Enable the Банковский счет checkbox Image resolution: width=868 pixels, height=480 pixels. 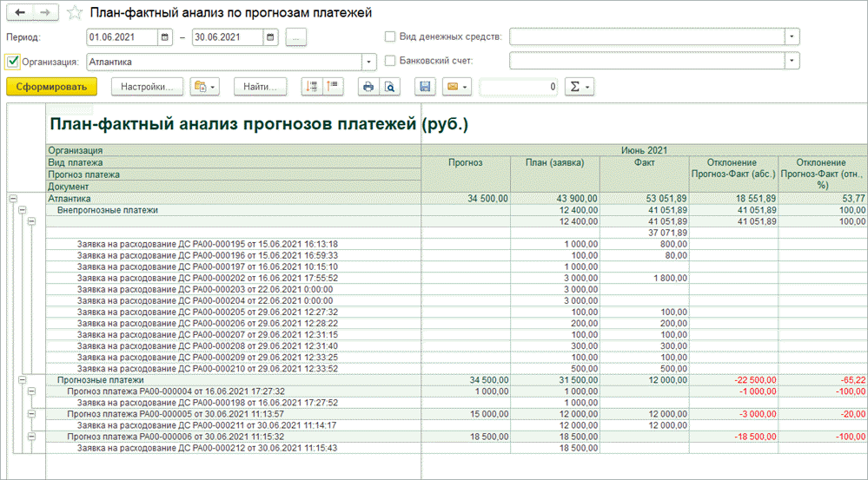pyautogui.click(x=390, y=61)
